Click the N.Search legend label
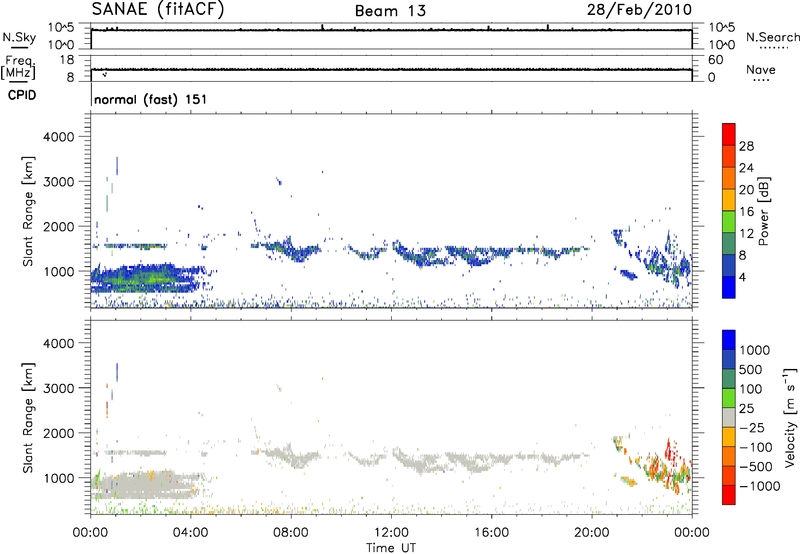This screenshot has width=800, height=554. (772, 37)
